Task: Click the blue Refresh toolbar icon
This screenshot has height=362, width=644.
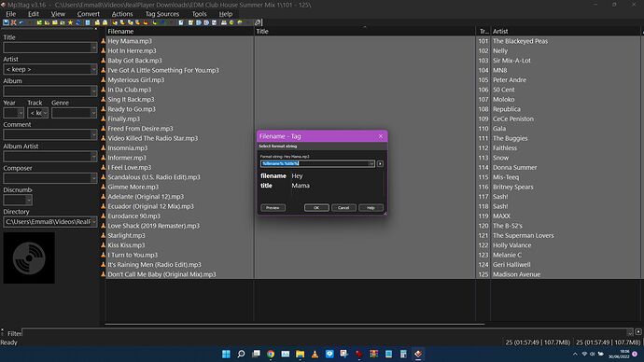Action: pos(78,22)
